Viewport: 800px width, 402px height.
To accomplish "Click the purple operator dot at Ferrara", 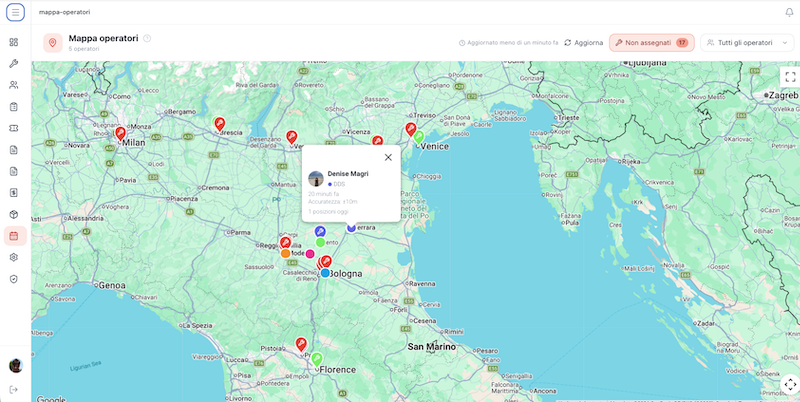I will pyautogui.click(x=351, y=228).
